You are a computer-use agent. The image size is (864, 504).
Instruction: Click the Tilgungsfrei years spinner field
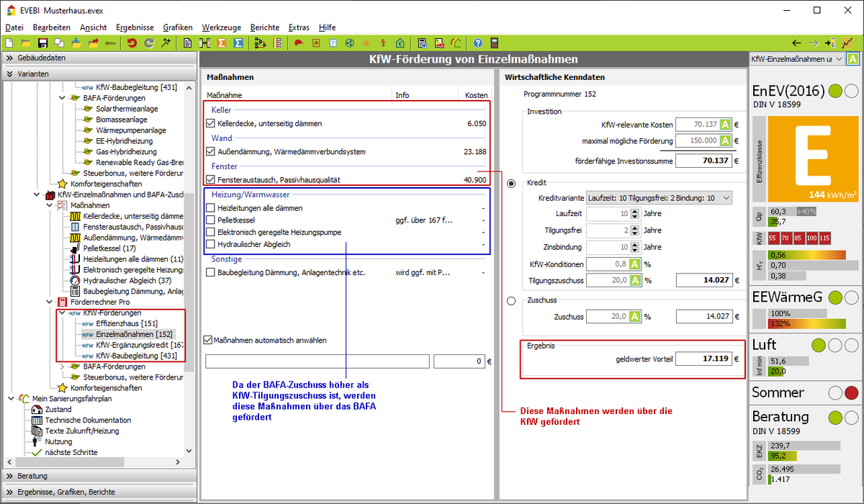[613, 230]
